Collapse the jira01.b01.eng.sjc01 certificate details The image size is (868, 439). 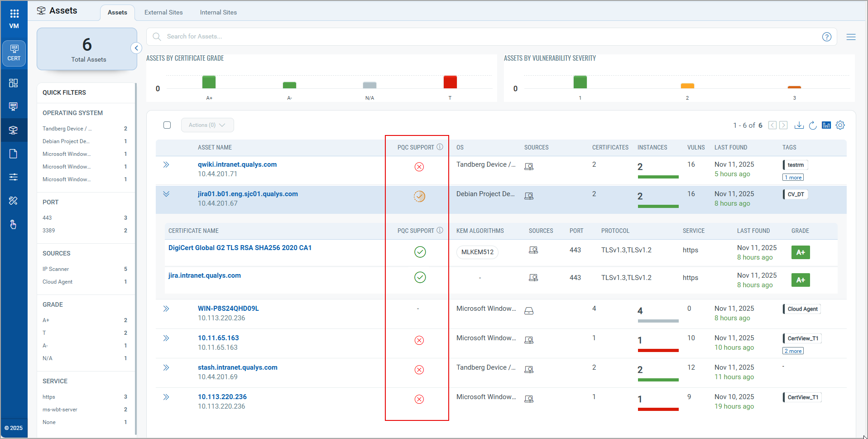click(x=167, y=193)
